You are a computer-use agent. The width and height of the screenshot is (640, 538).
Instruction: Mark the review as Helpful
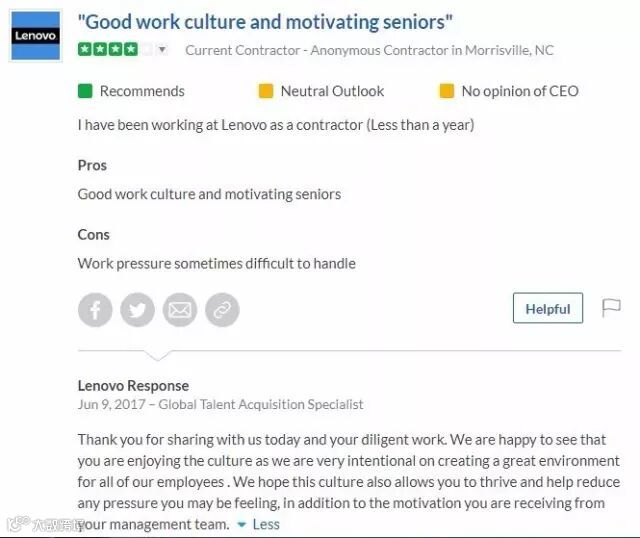[x=547, y=309]
